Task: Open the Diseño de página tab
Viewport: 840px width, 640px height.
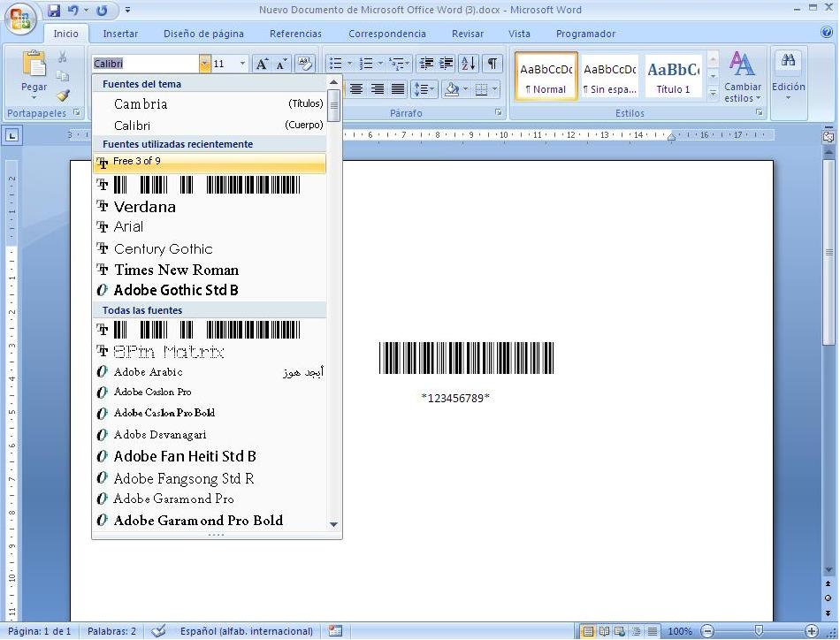Action: [203, 34]
